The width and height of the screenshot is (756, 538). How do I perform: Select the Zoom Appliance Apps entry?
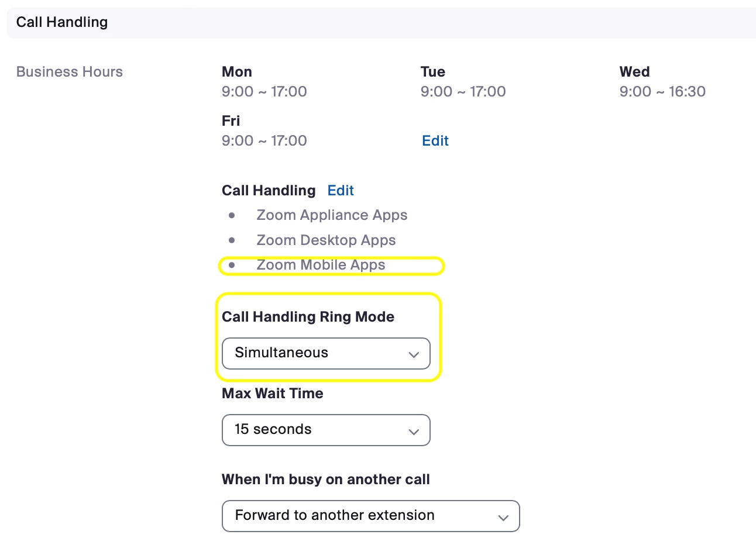pyautogui.click(x=332, y=215)
